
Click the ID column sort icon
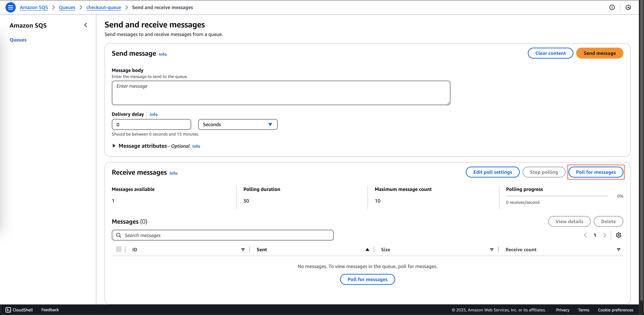point(243,249)
